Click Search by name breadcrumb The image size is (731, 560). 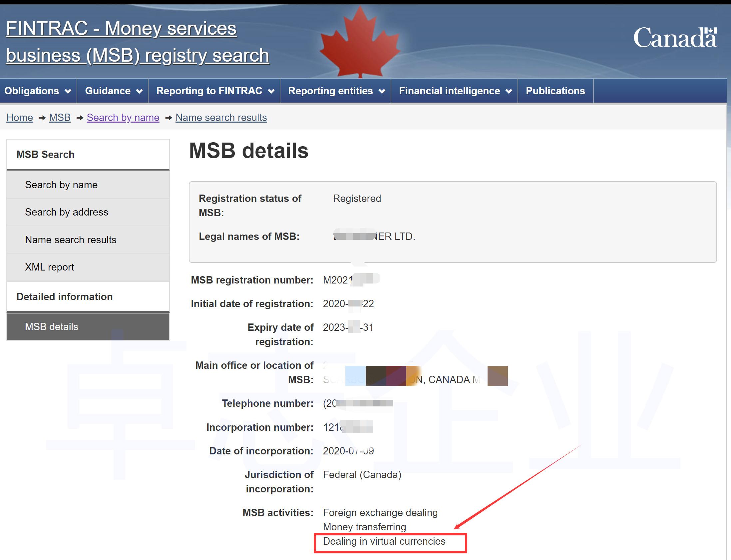(x=123, y=118)
